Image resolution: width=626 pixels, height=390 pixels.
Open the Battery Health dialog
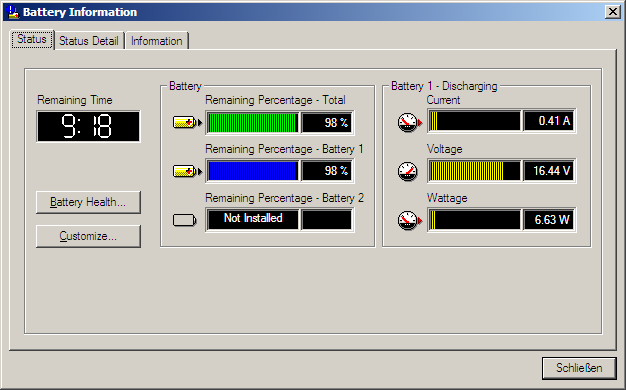pyautogui.click(x=88, y=202)
